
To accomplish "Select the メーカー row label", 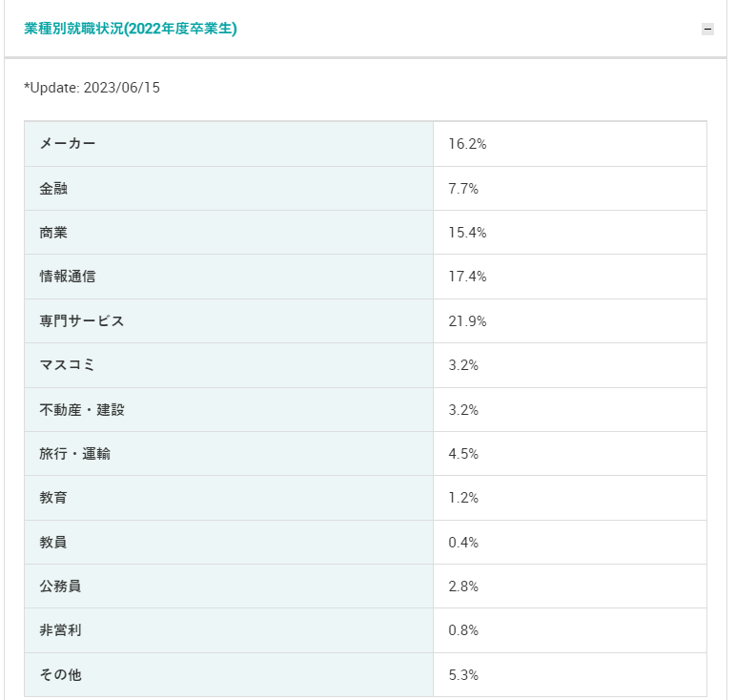I will pyautogui.click(x=229, y=144).
